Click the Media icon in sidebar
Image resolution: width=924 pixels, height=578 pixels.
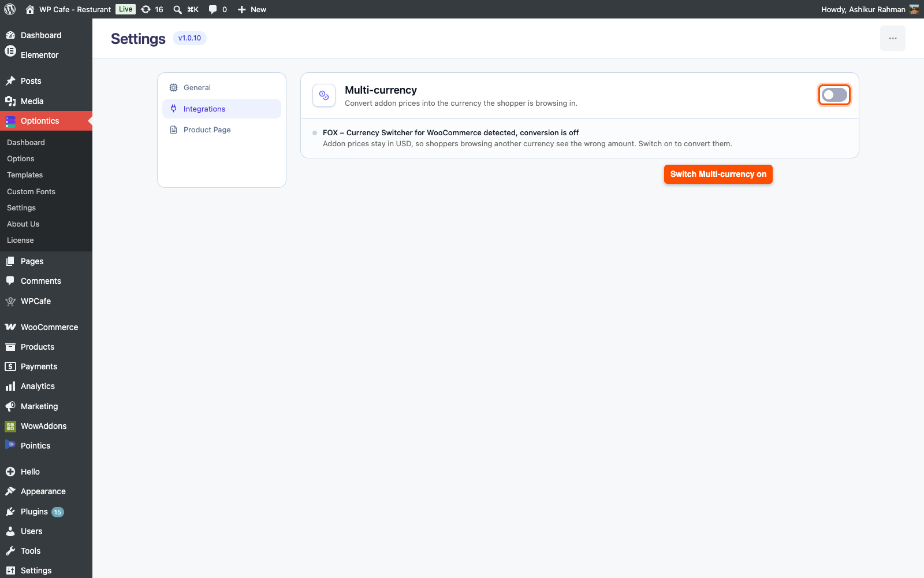(10, 101)
